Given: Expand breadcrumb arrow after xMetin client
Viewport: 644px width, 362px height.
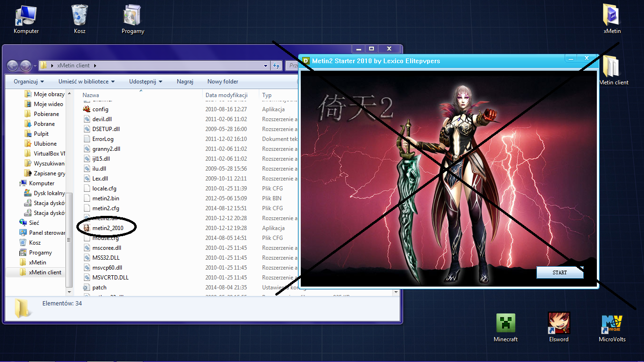Looking at the screenshot, I should click(x=95, y=66).
